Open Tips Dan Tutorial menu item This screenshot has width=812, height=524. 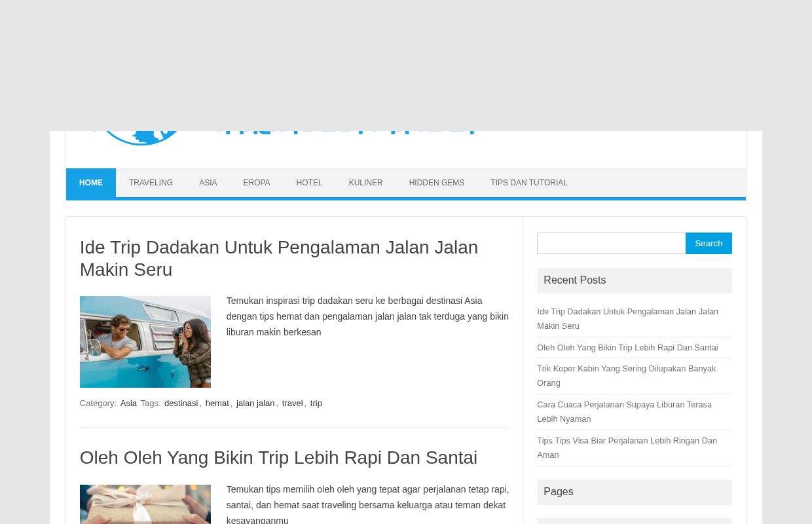click(529, 183)
